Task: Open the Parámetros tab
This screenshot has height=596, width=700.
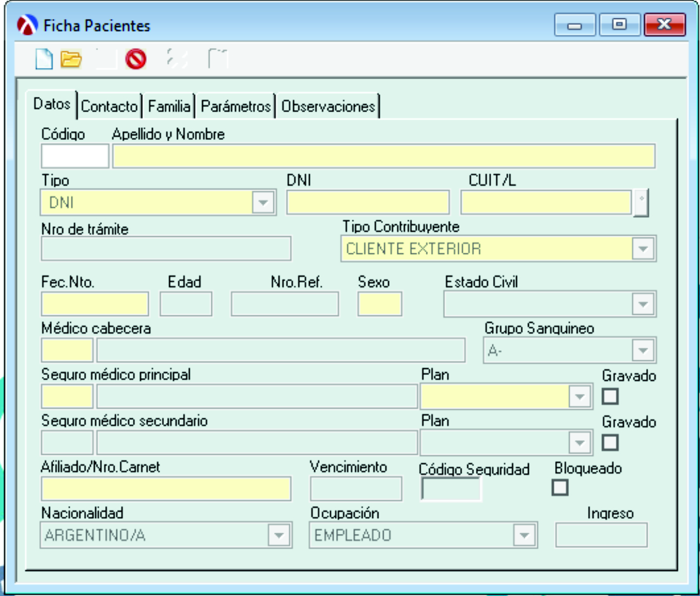Action: [235, 106]
